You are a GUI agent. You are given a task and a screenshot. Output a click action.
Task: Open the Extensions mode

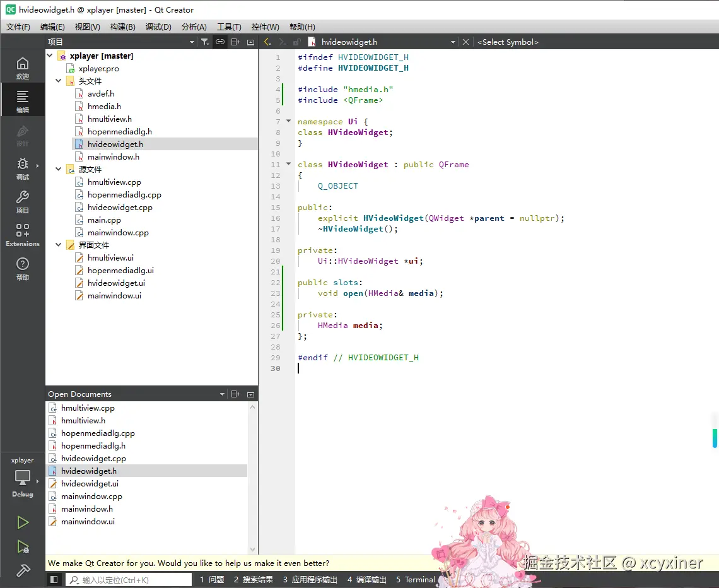click(23, 235)
